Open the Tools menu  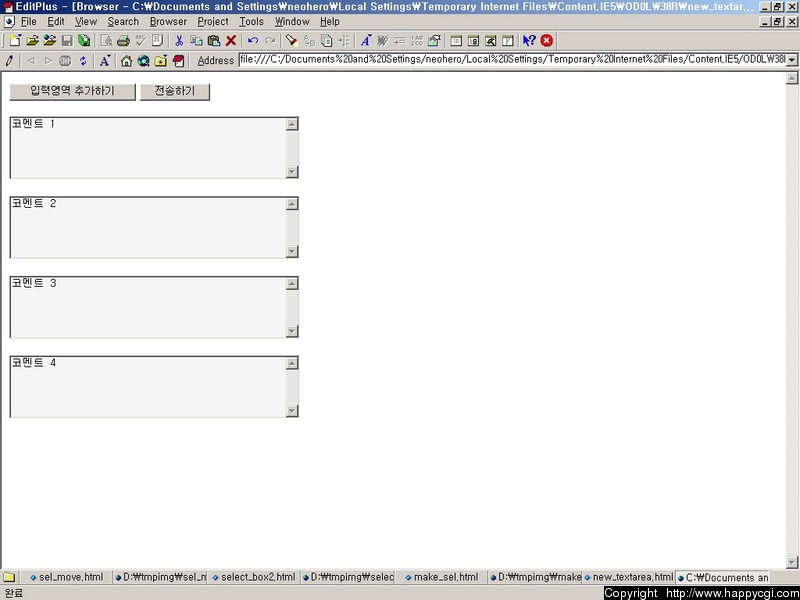pos(252,21)
